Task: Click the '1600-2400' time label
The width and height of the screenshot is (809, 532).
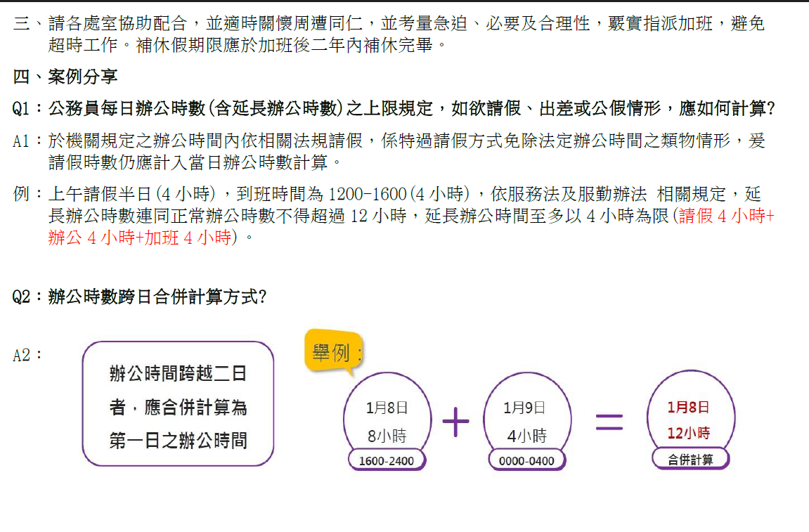Action: (x=387, y=461)
